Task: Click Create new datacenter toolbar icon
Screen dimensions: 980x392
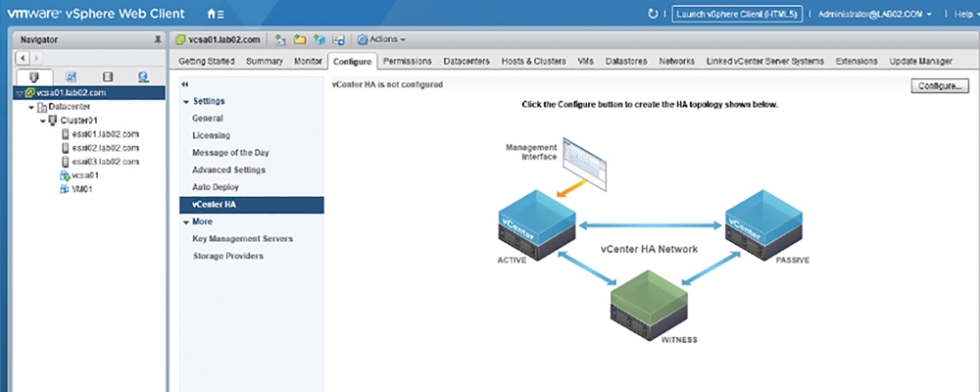Action: point(280,39)
